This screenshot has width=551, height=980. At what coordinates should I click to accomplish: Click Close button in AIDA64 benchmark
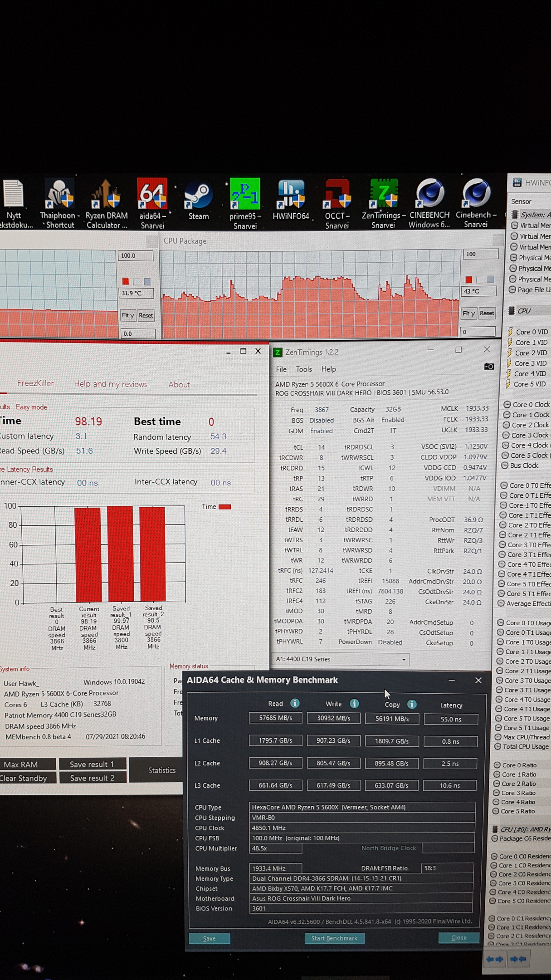459,937
